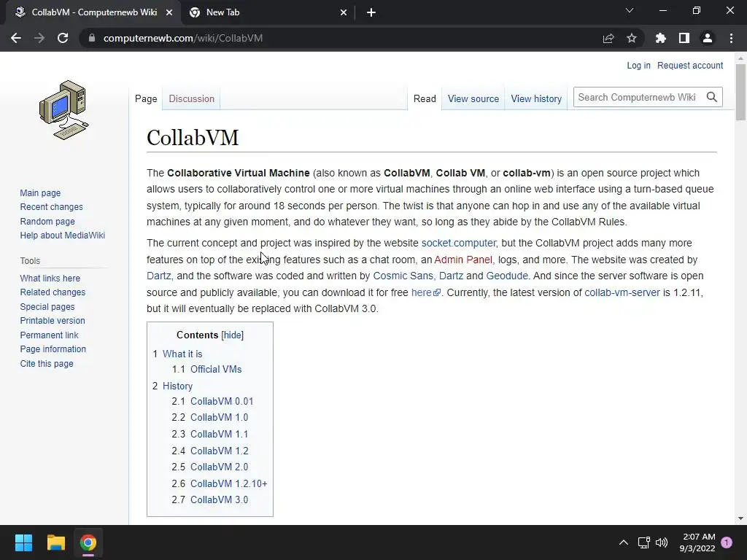Click the site lock icon in address bar
This screenshot has width=747, height=560.
[x=91, y=38]
